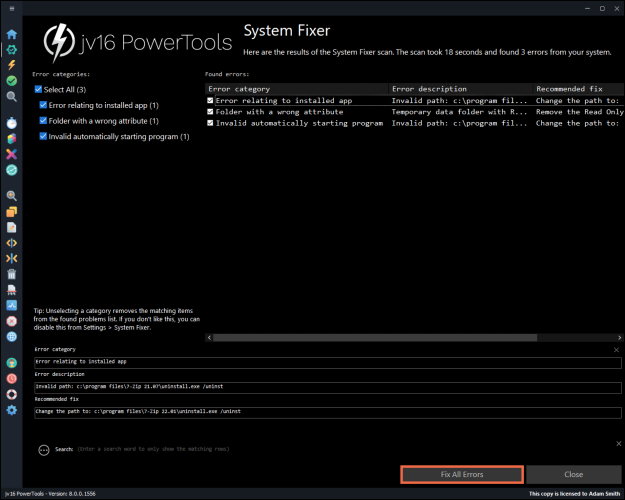Screen dimensions: 625x500
Task: Click 'Error relating to installed app' row text
Action: (x=284, y=100)
